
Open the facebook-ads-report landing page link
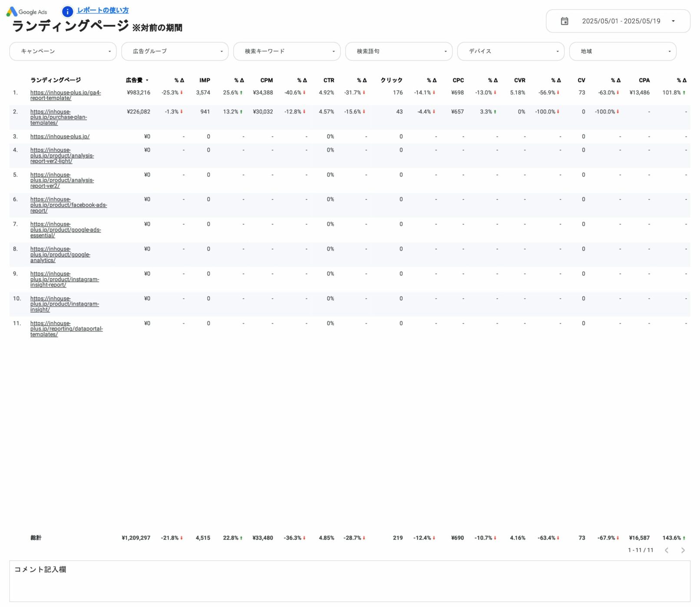[x=68, y=205]
